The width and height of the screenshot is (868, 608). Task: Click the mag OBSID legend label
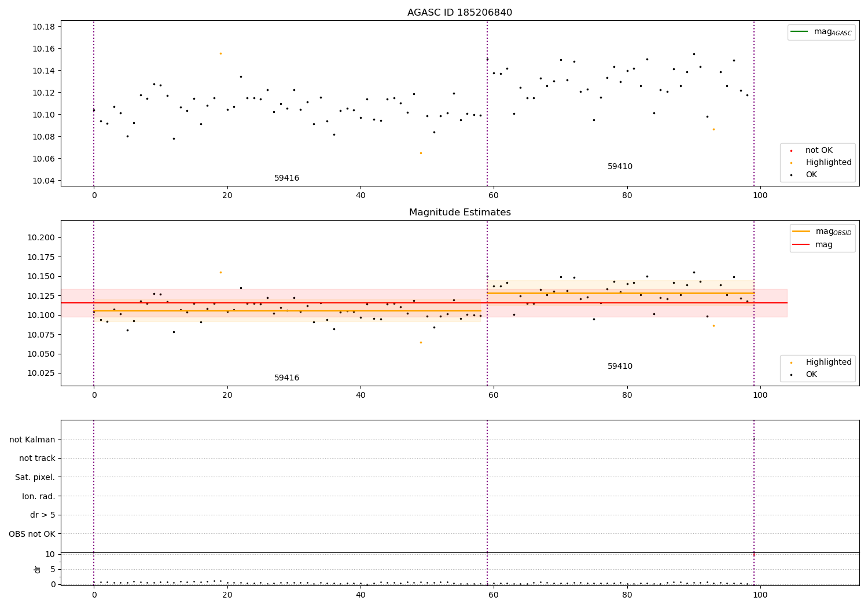(x=834, y=232)
